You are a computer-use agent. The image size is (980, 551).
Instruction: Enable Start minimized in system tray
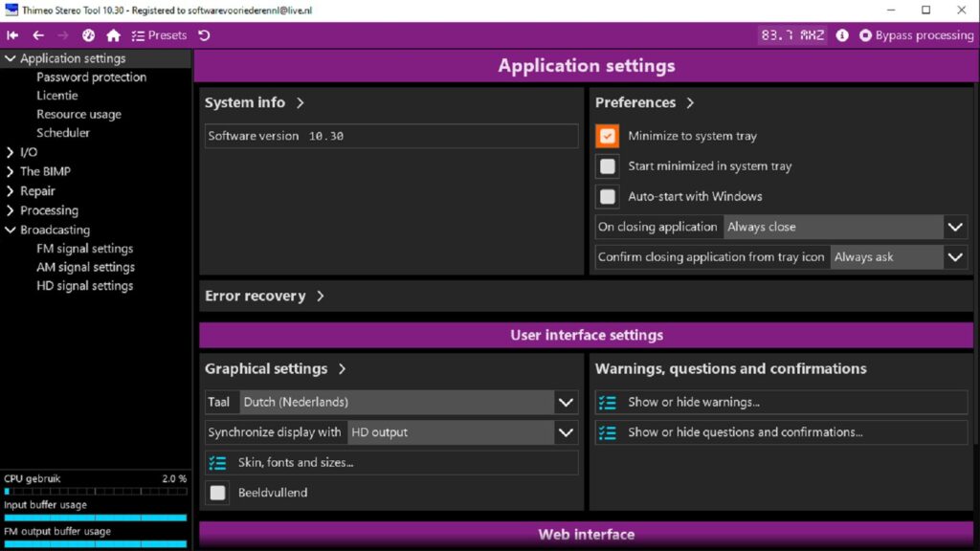pos(607,166)
